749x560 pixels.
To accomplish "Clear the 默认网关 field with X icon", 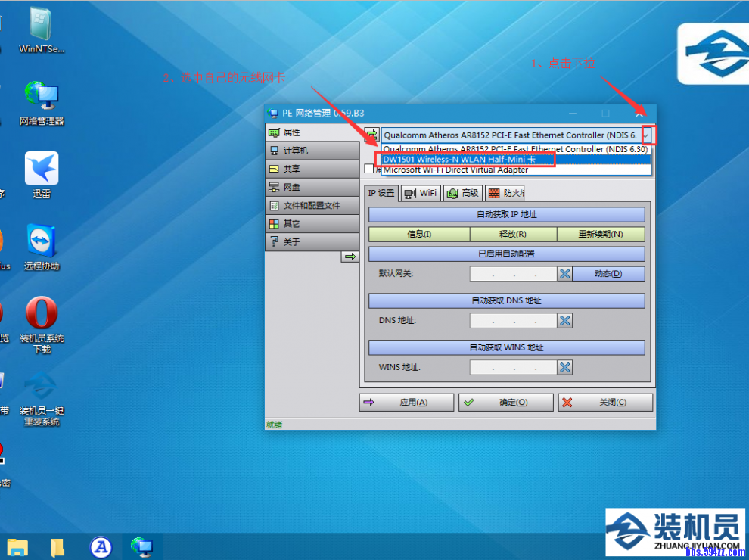I will (x=564, y=274).
